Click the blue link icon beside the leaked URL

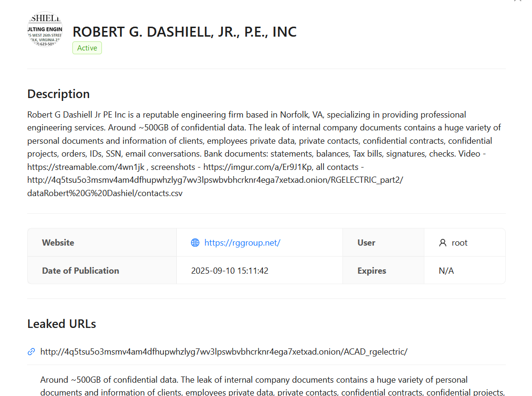pos(31,352)
